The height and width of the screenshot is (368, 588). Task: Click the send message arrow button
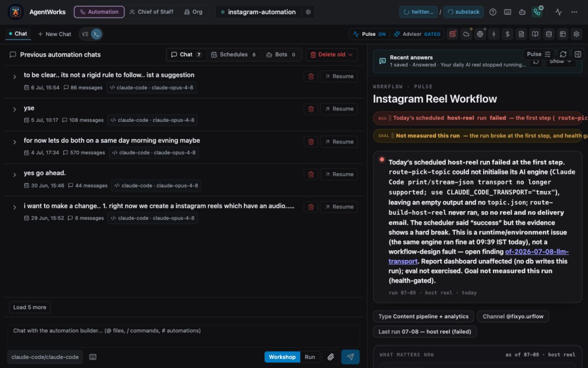coord(351,357)
